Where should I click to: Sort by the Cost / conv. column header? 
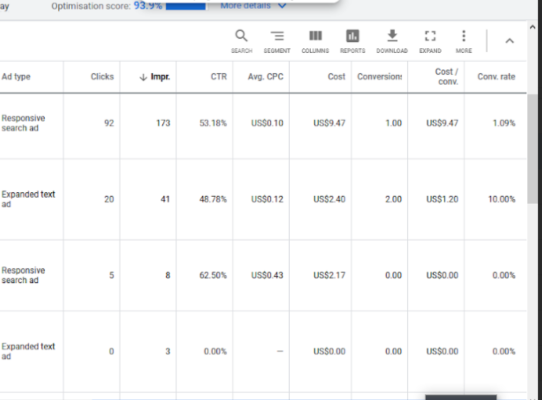pyautogui.click(x=447, y=77)
